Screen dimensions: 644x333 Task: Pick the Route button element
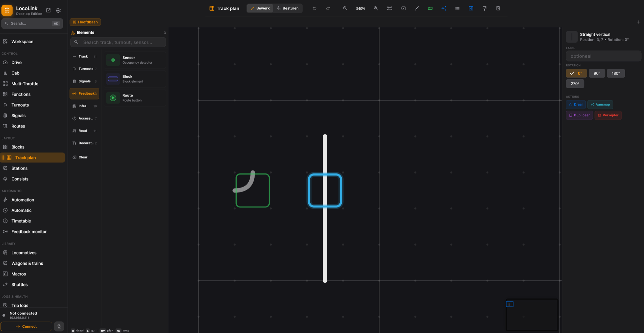point(135,98)
